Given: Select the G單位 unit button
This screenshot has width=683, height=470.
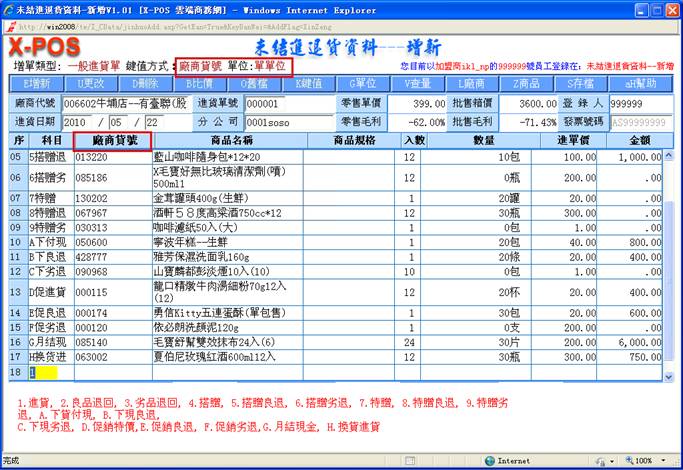Looking at the screenshot, I should click(364, 83).
